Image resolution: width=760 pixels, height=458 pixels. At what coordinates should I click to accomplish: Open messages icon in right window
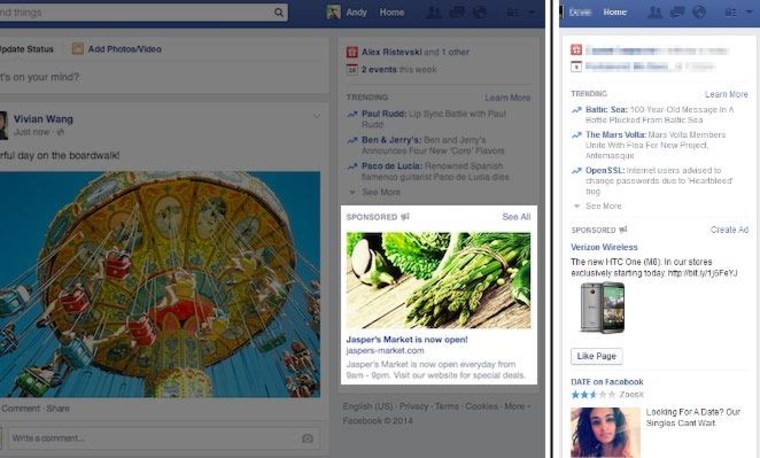tap(677, 12)
